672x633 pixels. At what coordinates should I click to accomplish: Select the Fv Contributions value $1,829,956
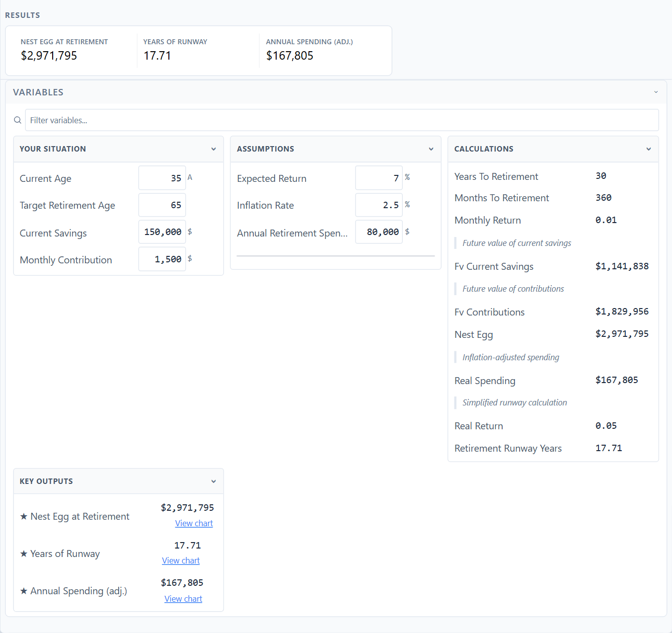(622, 312)
